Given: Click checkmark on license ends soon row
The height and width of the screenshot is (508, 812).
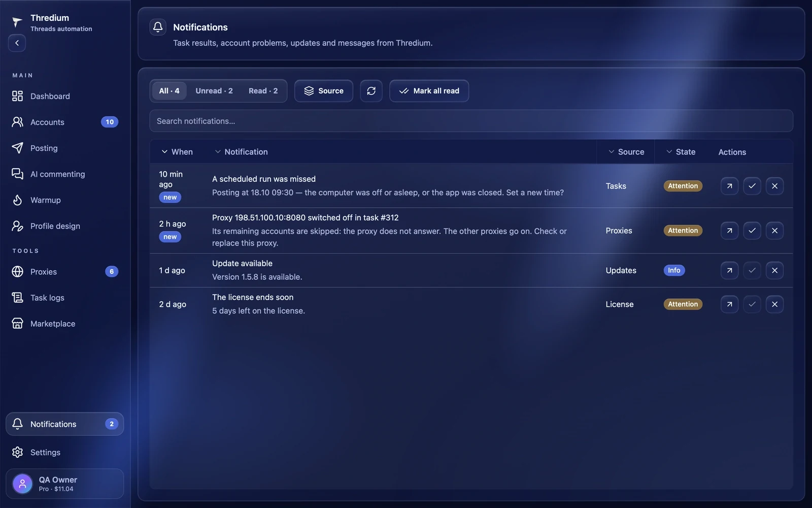Looking at the screenshot, I should pos(752,304).
